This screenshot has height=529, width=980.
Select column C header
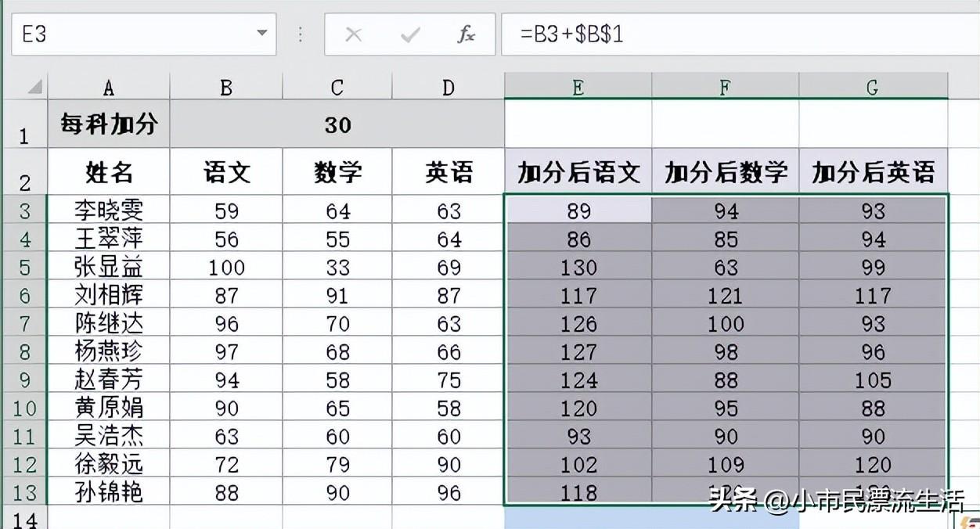click(x=337, y=86)
